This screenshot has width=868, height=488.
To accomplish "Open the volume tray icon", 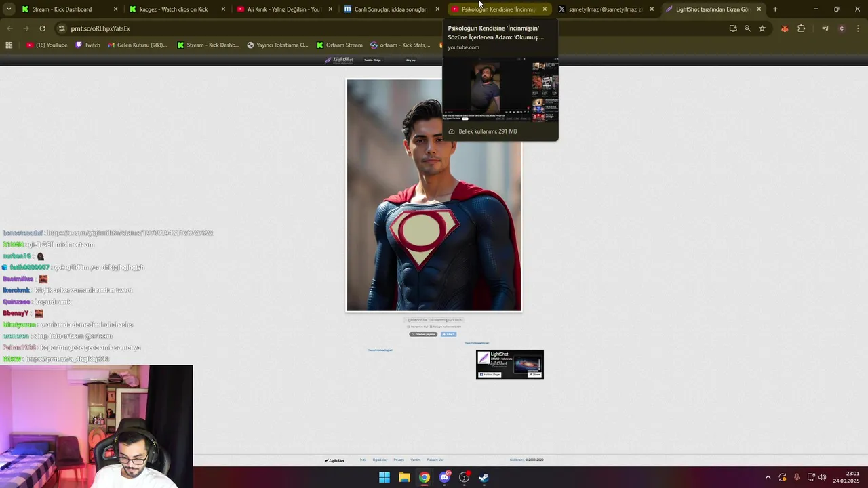I will click(x=822, y=477).
